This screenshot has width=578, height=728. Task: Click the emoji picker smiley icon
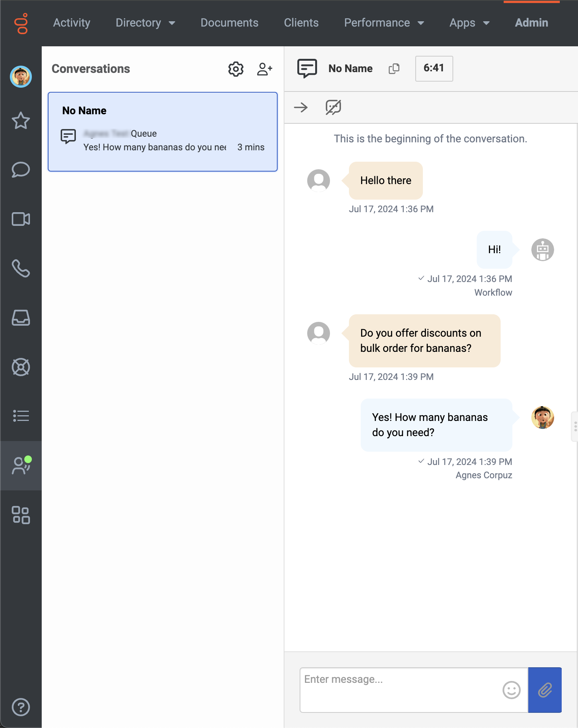coord(511,690)
